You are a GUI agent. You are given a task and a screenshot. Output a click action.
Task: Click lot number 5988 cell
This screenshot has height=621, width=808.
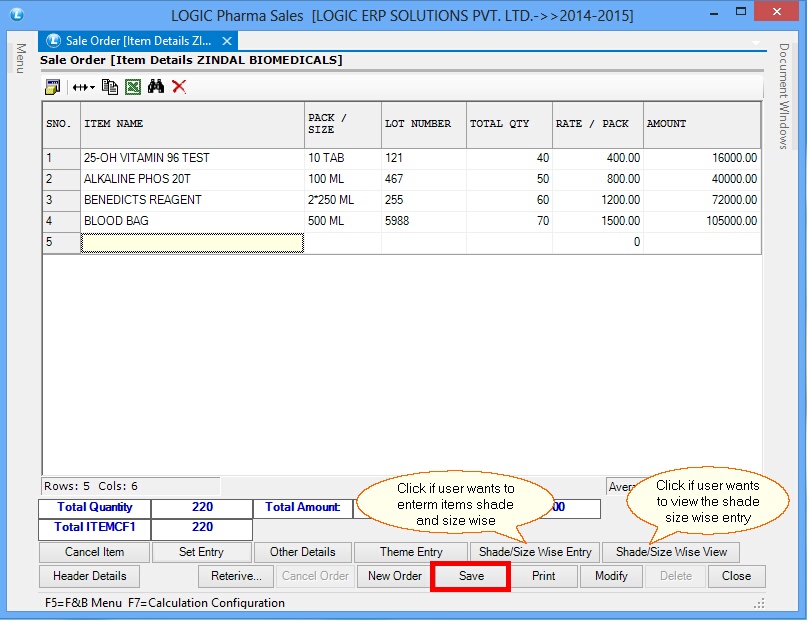(x=424, y=221)
